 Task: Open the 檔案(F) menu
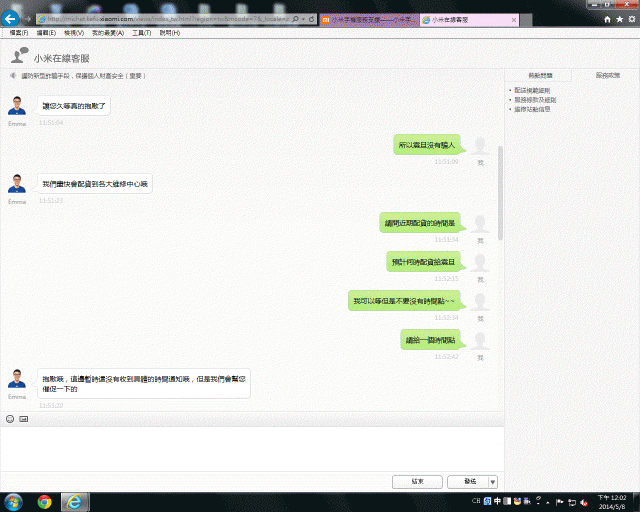click(19, 33)
